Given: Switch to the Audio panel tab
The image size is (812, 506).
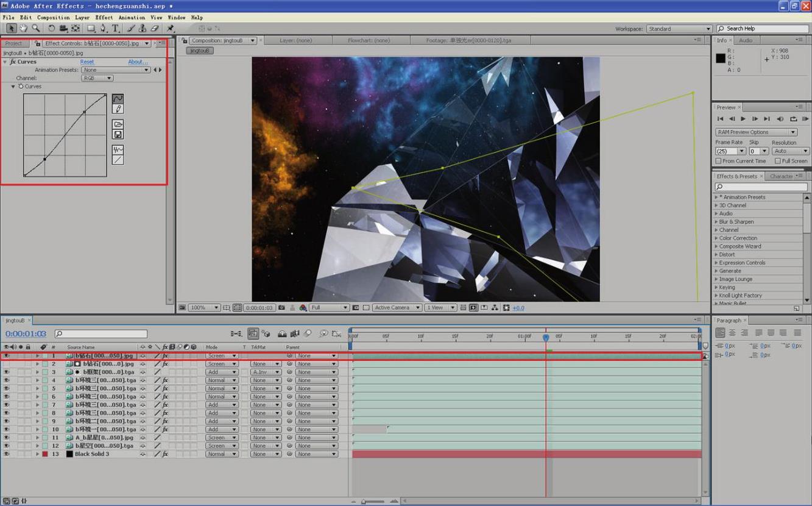Looking at the screenshot, I should (x=746, y=40).
